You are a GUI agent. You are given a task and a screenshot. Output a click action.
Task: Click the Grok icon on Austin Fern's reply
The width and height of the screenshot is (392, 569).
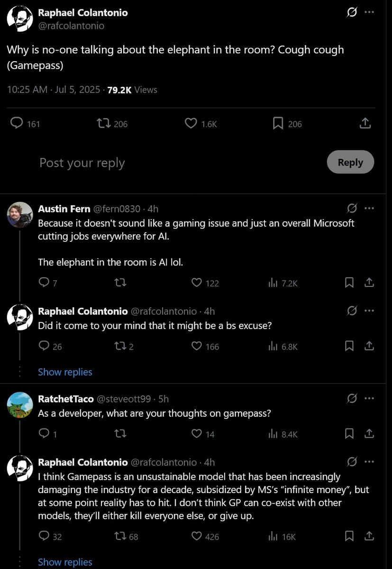point(352,209)
